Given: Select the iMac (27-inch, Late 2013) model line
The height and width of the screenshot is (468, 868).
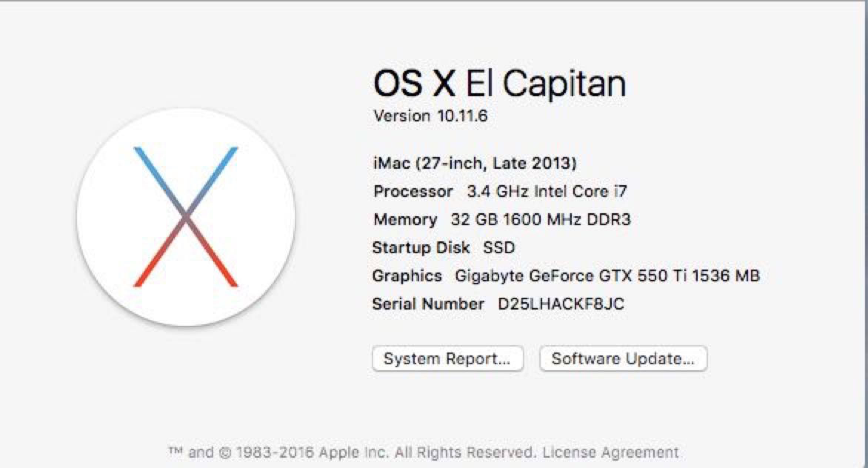Looking at the screenshot, I should tap(475, 163).
